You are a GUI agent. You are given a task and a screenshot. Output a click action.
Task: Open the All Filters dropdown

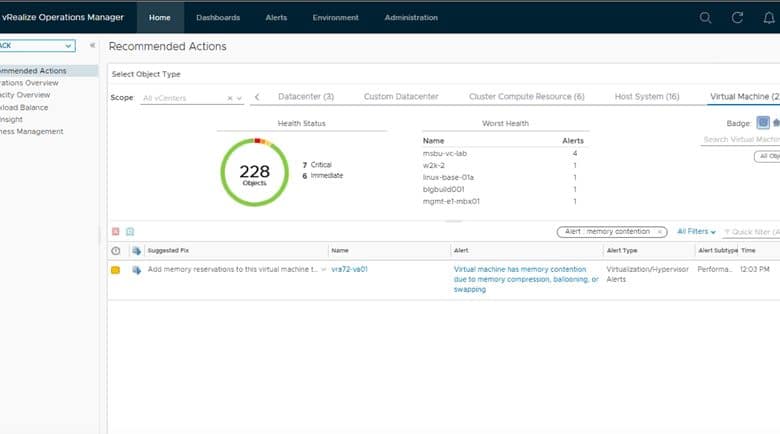(x=696, y=231)
